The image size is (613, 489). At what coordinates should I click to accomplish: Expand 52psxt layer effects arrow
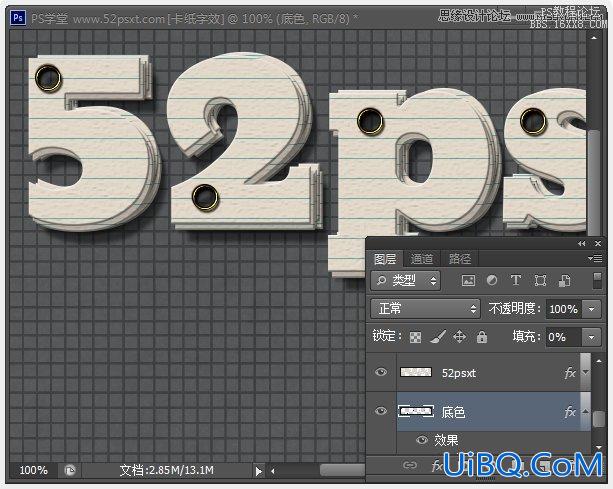pyautogui.click(x=585, y=372)
